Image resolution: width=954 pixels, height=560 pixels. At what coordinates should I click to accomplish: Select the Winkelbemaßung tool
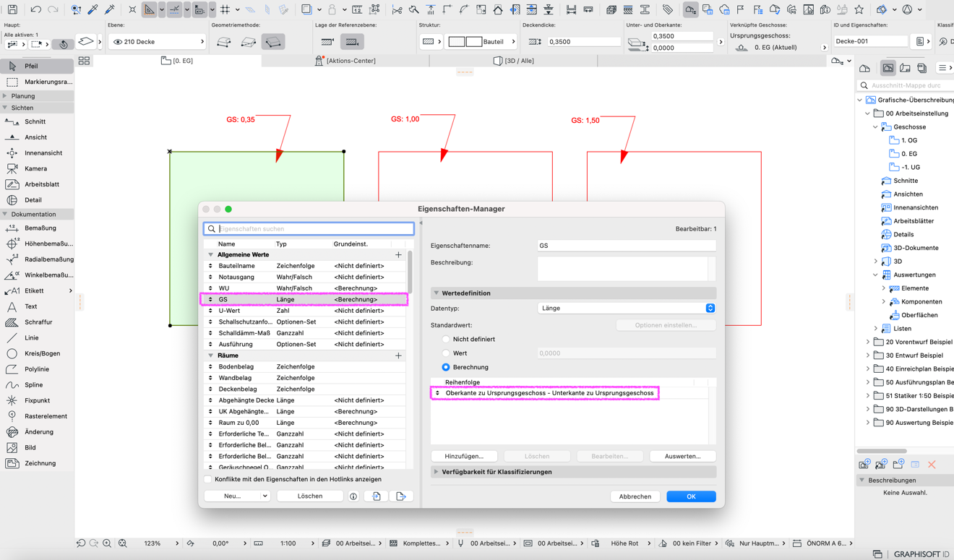pyautogui.click(x=37, y=275)
